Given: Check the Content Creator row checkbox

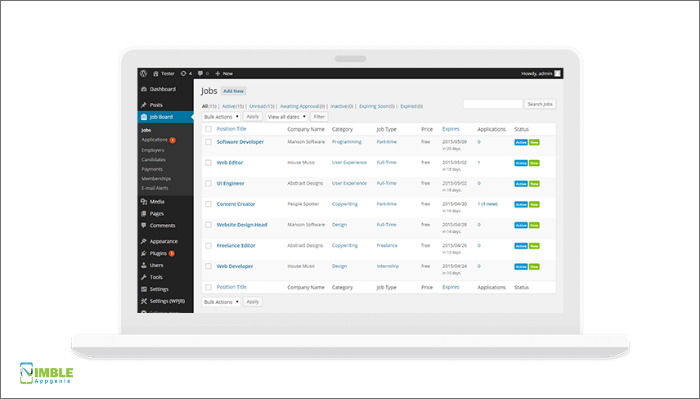Looking at the screenshot, I should (x=208, y=204).
